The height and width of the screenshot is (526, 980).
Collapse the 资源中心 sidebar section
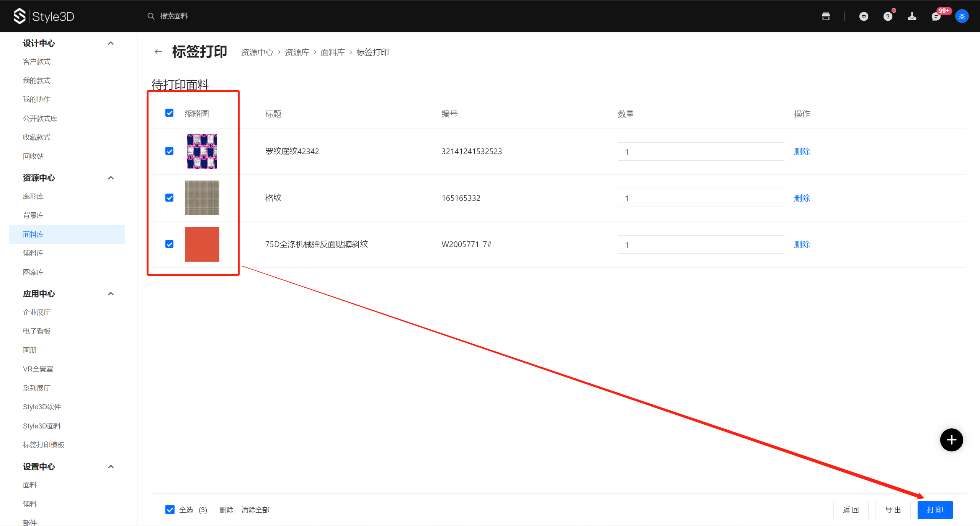pyautogui.click(x=111, y=178)
